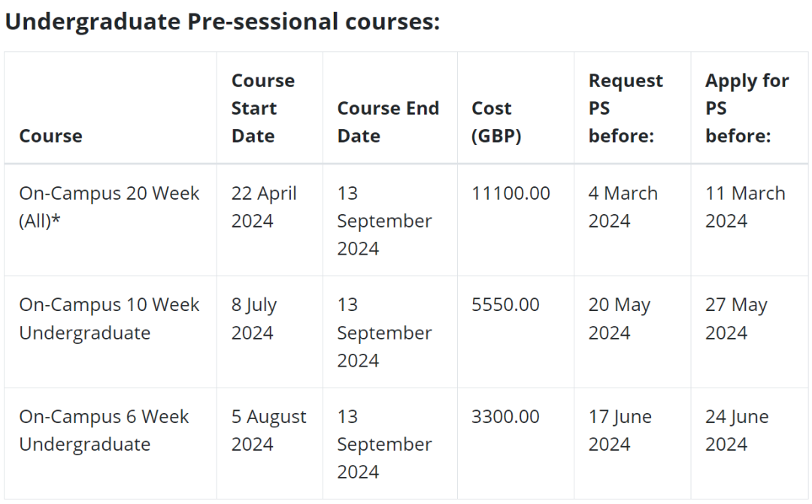Click the 27 May 2024 apply date
The width and height of the screenshot is (812, 504).
coord(736,318)
